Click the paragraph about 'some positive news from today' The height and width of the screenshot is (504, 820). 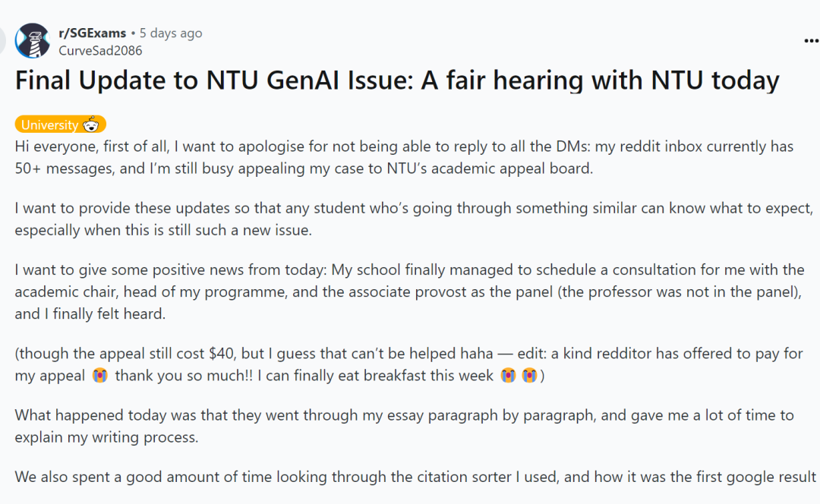click(x=409, y=291)
